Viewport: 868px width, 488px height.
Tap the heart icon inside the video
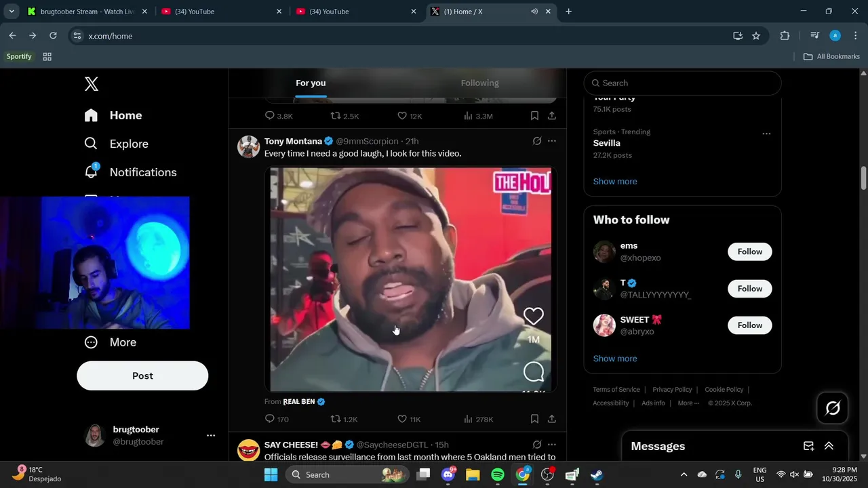coord(534,317)
